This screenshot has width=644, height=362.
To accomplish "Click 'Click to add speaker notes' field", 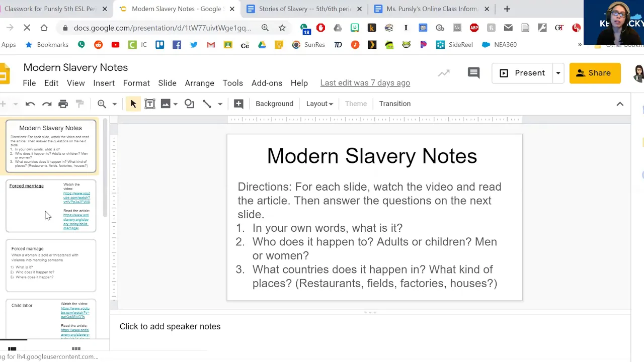I will tap(170, 326).
